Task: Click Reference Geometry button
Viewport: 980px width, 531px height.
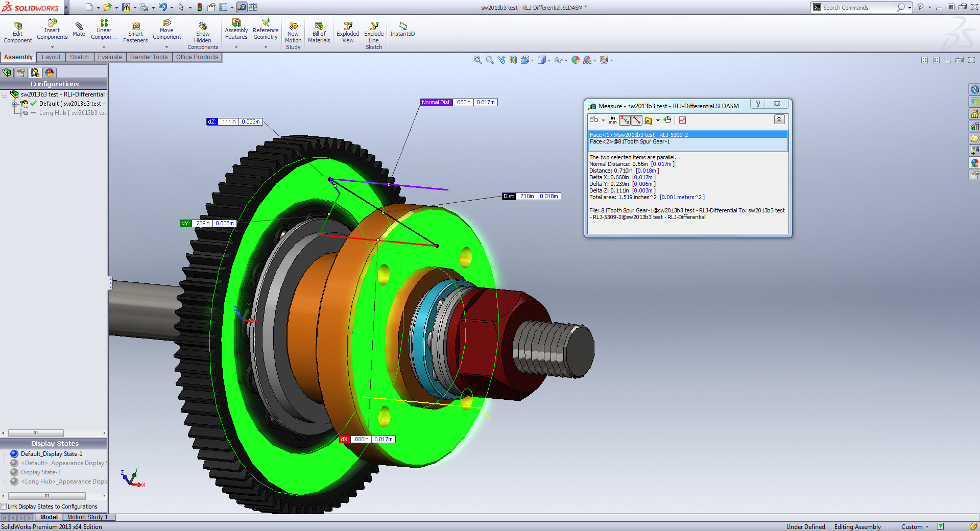Action: pyautogui.click(x=266, y=30)
